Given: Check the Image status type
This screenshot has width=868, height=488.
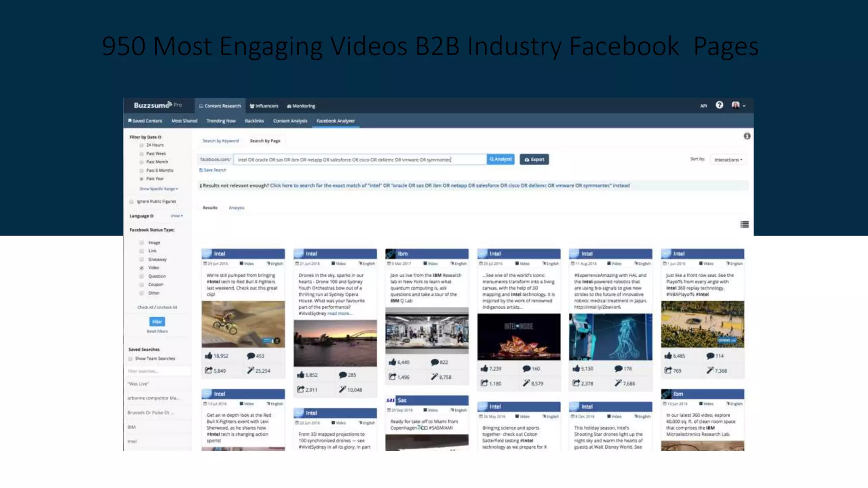Looking at the screenshot, I should [142, 243].
